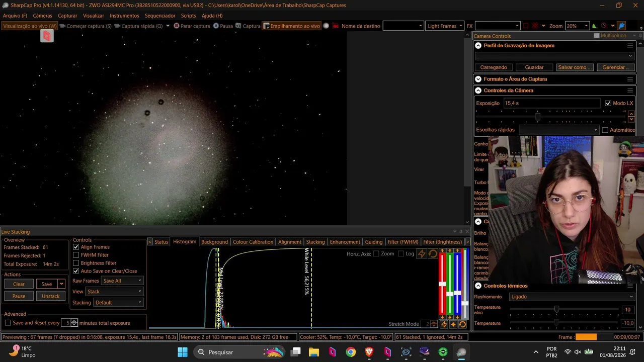Click the auto-stretch lightning icon beside Stretch Mode
The width and height of the screenshot is (644, 362).
[x=444, y=324]
